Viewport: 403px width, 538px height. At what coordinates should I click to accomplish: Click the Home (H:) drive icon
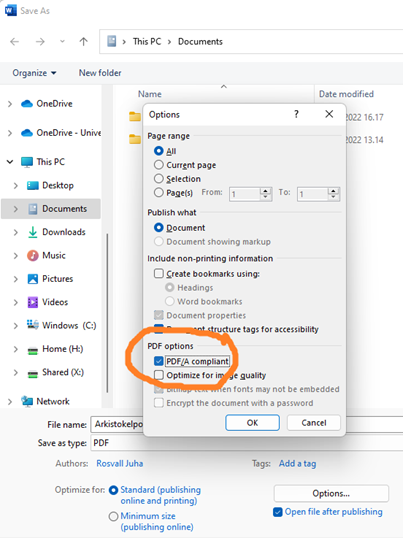pyautogui.click(x=33, y=350)
